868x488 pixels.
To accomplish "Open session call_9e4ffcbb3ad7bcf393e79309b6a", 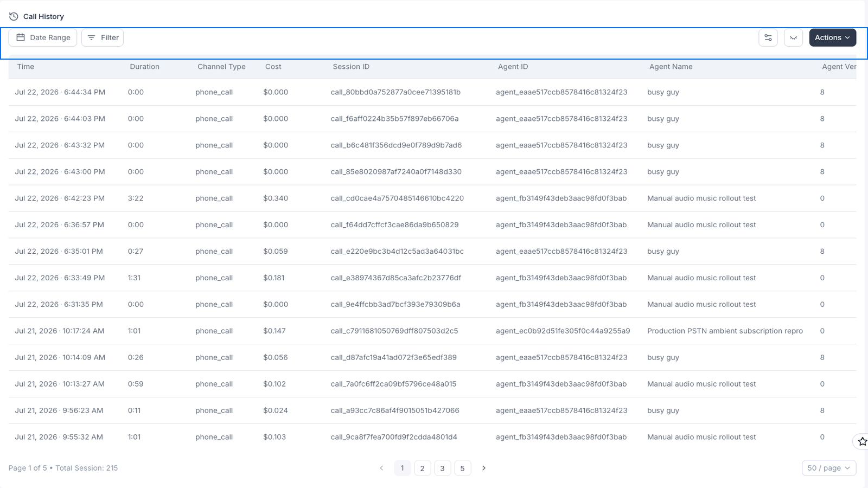I will coord(395,305).
